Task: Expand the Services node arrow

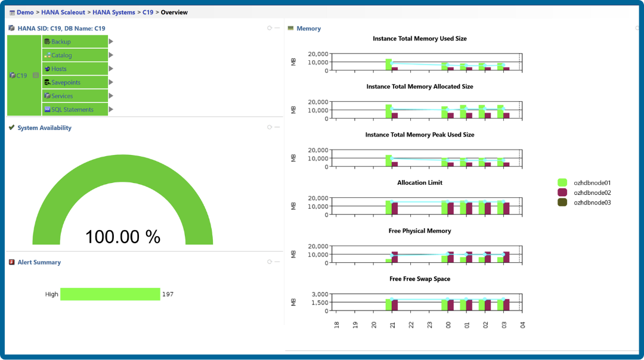Action: coord(111,95)
